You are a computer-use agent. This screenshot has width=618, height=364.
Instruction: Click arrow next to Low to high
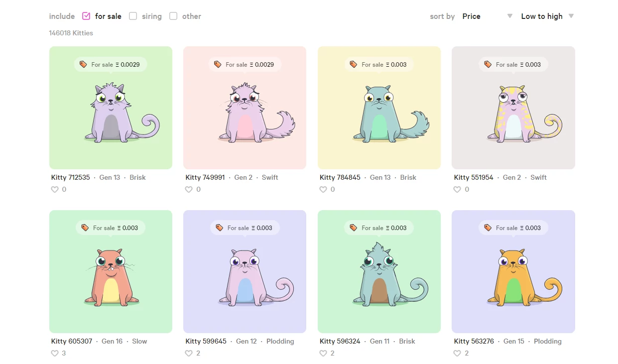point(571,16)
